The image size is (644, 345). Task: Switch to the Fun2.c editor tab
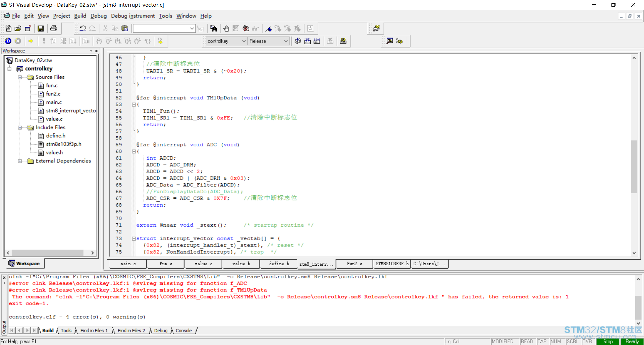[355, 264]
